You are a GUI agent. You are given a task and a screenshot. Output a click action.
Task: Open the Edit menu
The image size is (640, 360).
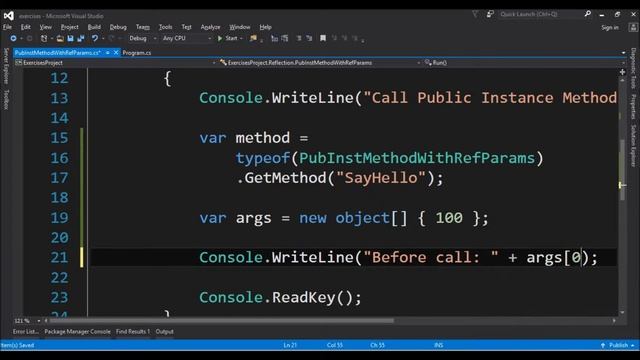[26, 27]
